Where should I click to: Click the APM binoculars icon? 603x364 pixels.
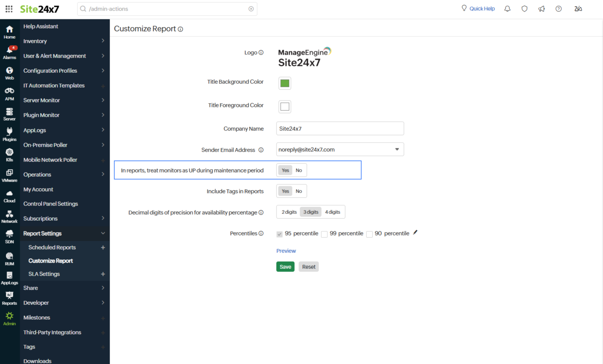tap(9, 94)
